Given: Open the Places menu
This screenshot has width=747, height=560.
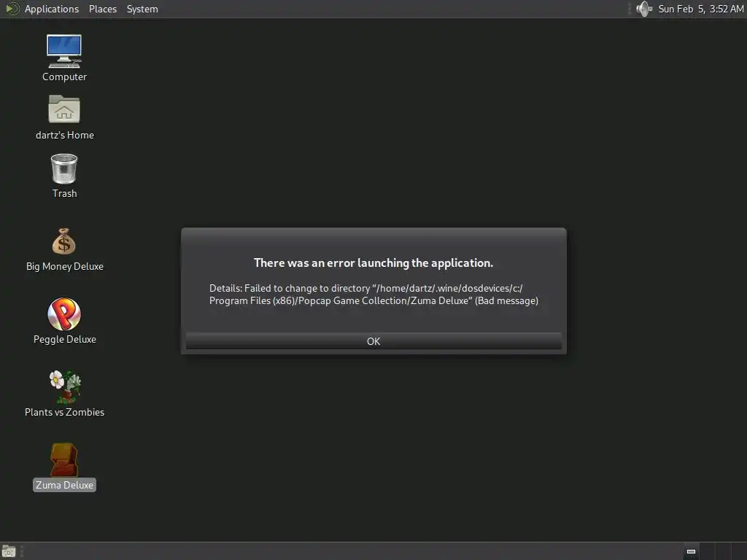Looking at the screenshot, I should (102, 9).
